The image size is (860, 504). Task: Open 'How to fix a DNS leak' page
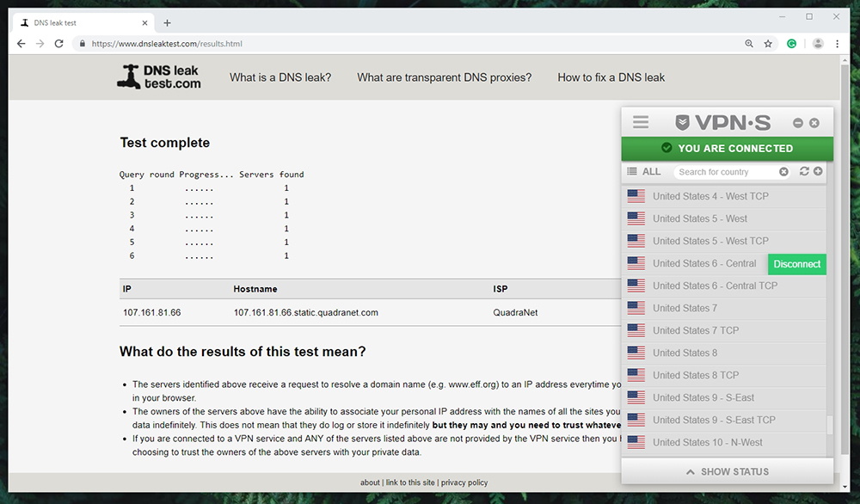(x=611, y=77)
